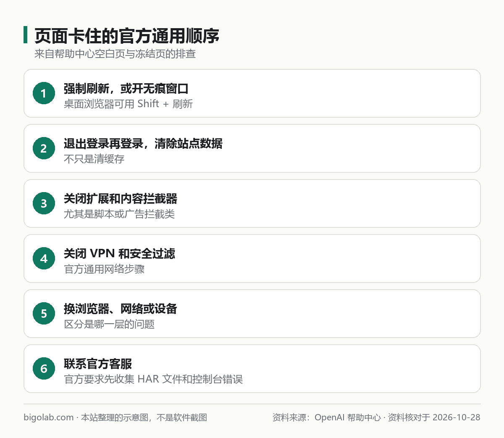This screenshot has height=438, width=504.
Task: Click the green step 6 circle
Action: point(44,369)
